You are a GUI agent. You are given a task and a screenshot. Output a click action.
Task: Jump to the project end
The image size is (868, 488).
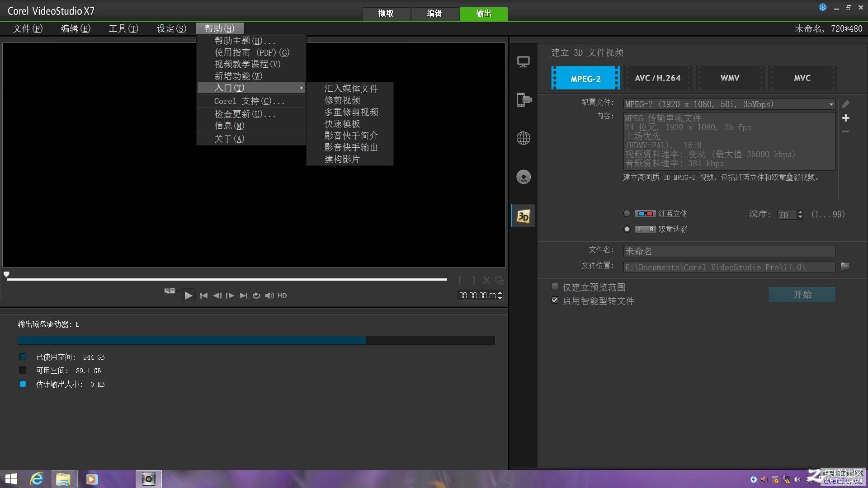(x=244, y=296)
